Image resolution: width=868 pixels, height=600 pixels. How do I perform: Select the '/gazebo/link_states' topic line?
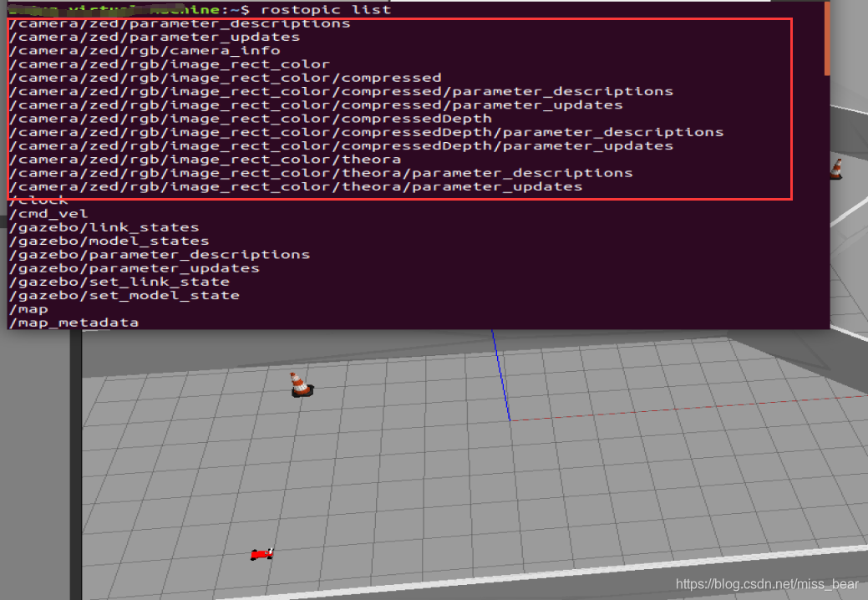[104, 227]
